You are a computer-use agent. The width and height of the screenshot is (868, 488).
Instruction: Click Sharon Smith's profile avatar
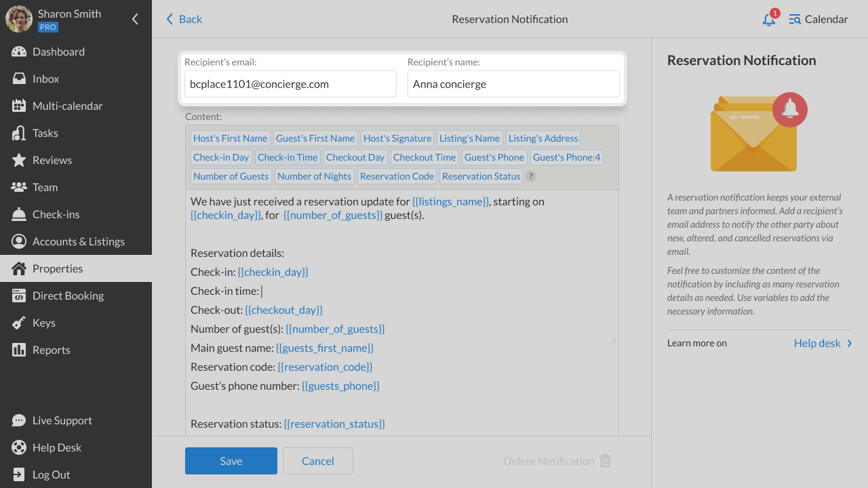coord(19,19)
